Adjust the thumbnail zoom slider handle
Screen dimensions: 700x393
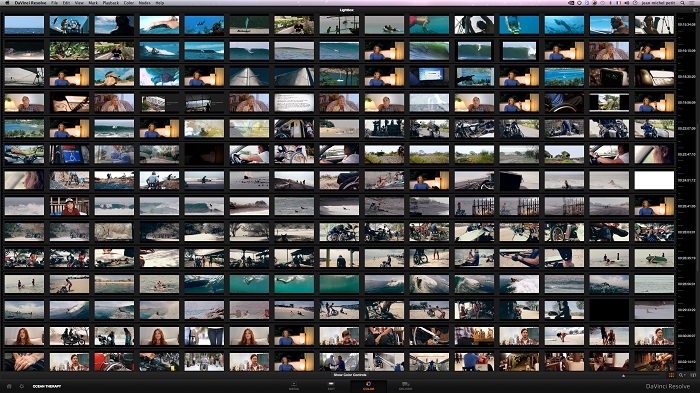[x=623, y=376]
